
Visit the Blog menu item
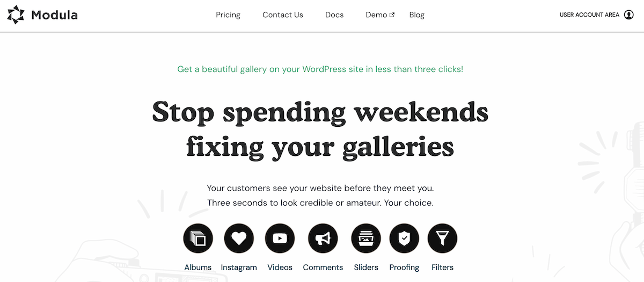coord(416,15)
